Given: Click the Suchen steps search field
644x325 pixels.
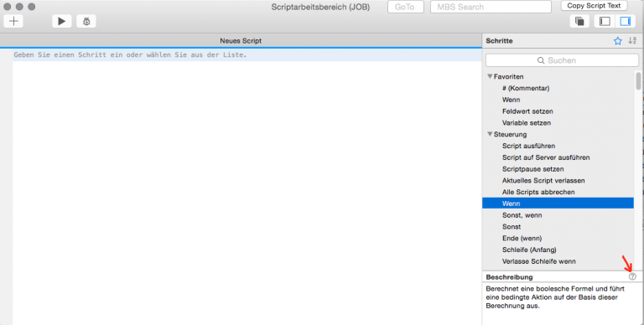Looking at the screenshot, I should (x=562, y=60).
